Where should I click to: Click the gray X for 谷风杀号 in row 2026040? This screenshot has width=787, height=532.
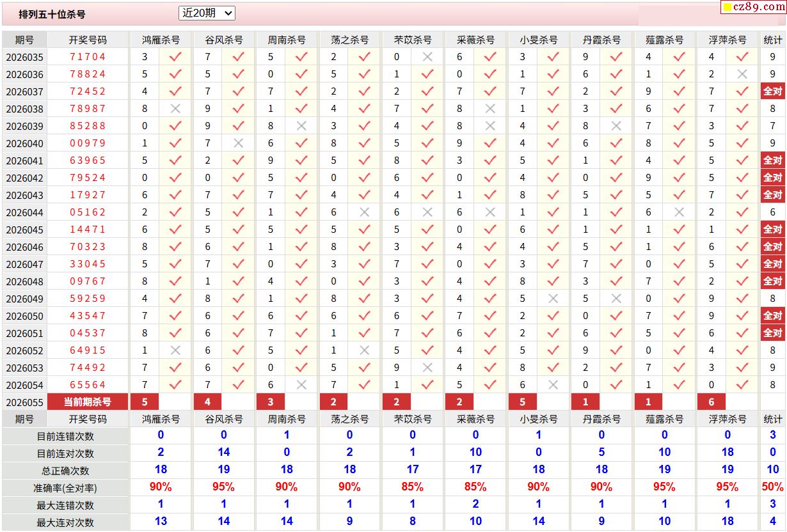[x=238, y=143]
